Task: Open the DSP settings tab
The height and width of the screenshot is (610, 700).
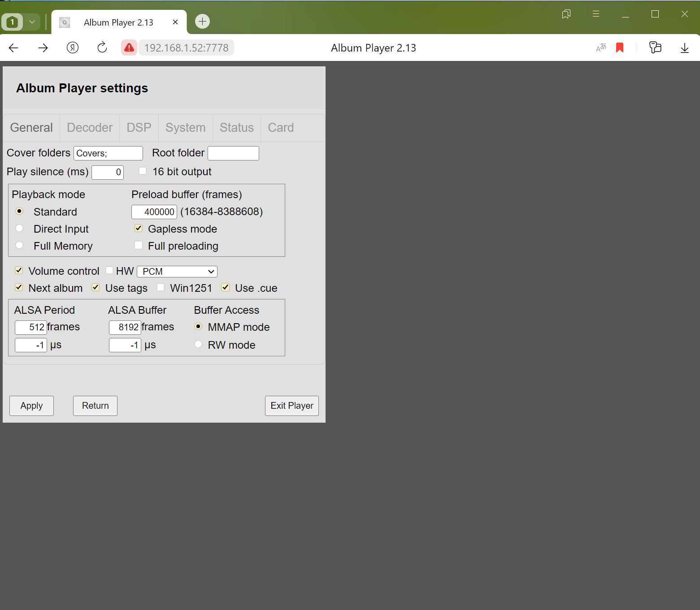Action: coord(139,128)
